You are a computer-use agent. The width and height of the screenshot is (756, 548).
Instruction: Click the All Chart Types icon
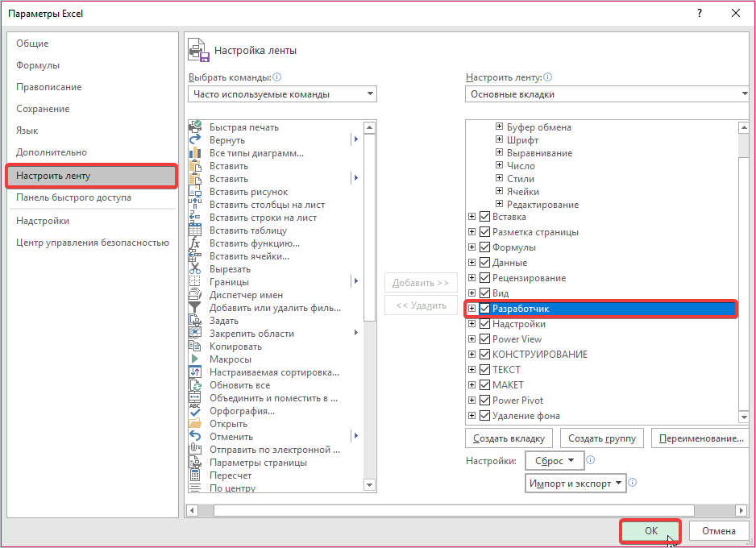(x=195, y=153)
